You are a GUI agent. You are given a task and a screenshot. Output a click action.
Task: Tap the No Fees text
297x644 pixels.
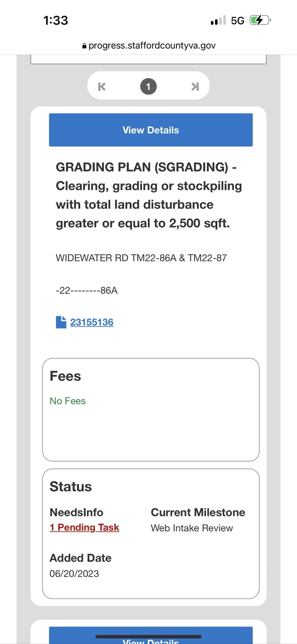[x=68, y=401]
